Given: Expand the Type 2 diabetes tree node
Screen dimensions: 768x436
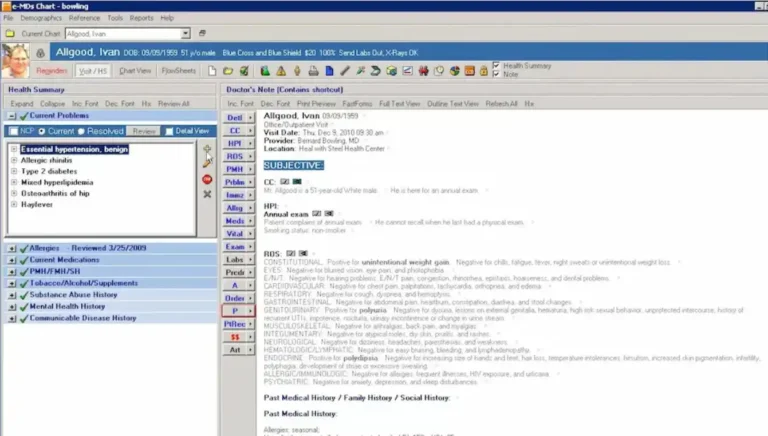Looking at the screenshot, I should (x=14, y=171).
